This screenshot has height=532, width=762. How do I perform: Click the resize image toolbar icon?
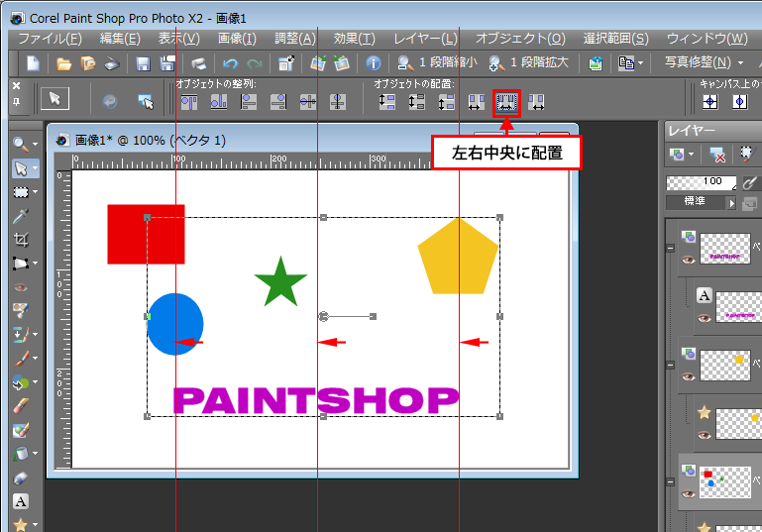click(286, 63)
